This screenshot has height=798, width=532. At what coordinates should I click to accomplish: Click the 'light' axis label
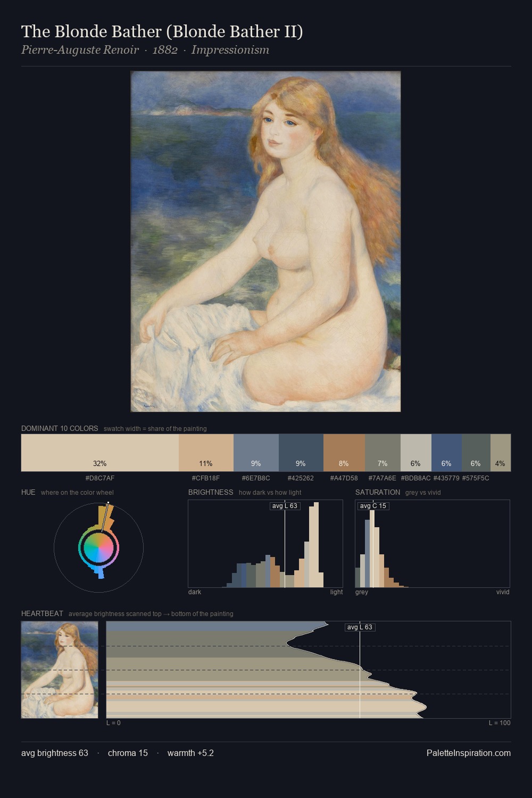(x=336, y=592)
